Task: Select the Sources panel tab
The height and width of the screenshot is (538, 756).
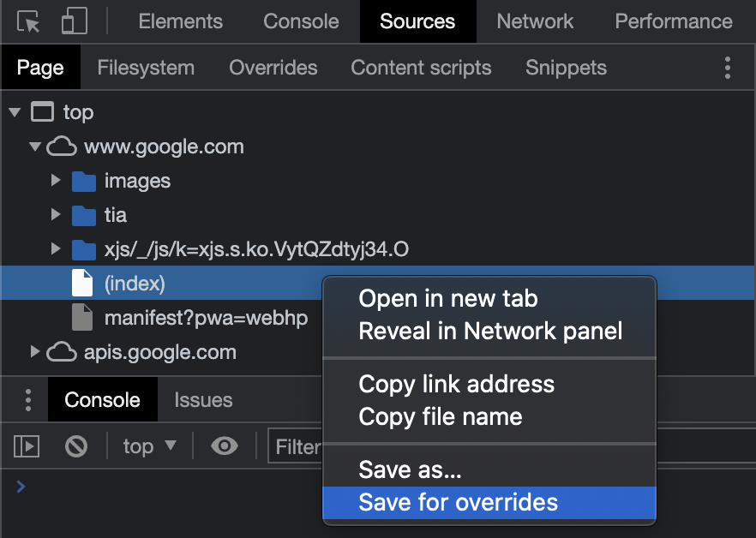Action: point(417,21)
